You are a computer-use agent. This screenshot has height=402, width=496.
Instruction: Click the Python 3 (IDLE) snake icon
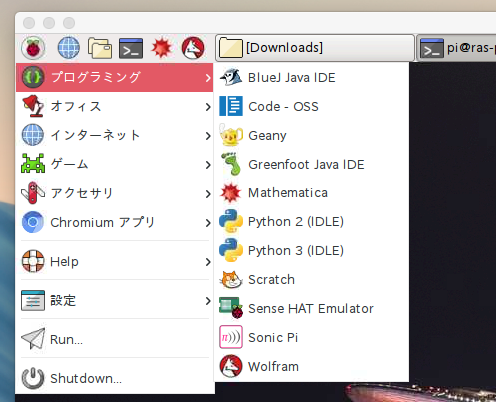tap(231, 250)
